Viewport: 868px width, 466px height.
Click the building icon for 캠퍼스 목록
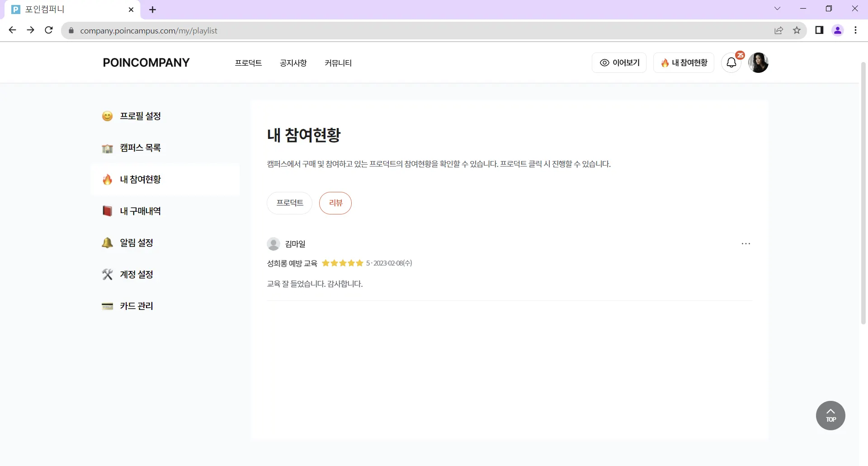coord(107,148)
